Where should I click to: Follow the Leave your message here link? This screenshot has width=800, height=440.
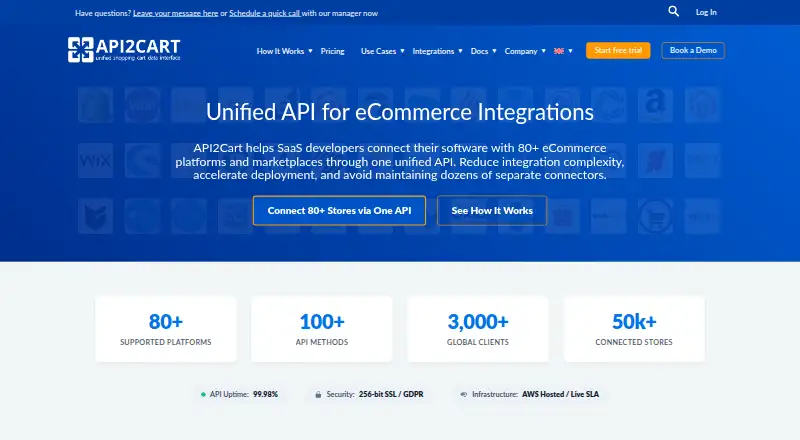176,13
